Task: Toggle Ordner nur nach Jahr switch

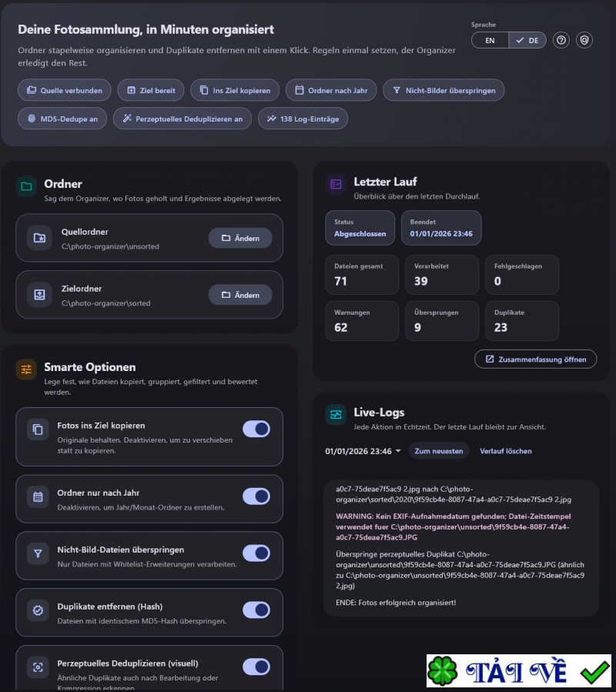Action: click(256, 496)
